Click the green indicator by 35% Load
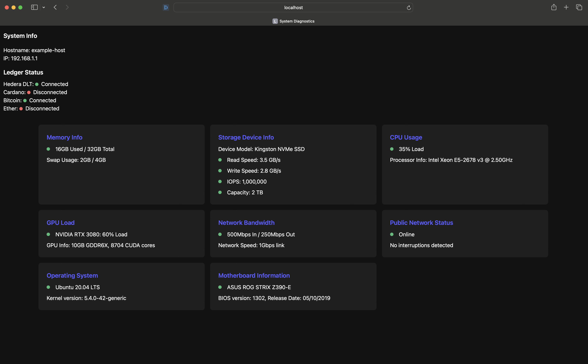This screenshot has width=588, height=364. [392, 149]
